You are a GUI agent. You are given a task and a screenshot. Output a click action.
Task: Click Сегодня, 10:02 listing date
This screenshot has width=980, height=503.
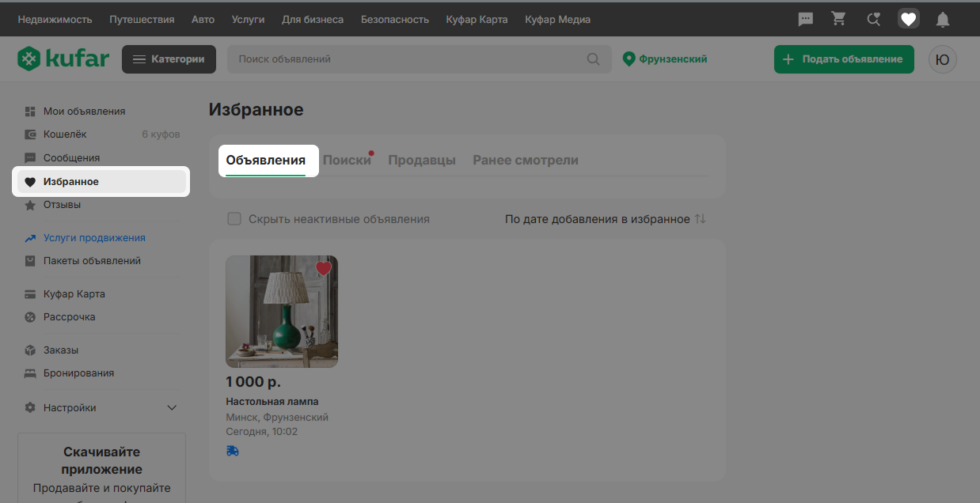tap(261, 432)
